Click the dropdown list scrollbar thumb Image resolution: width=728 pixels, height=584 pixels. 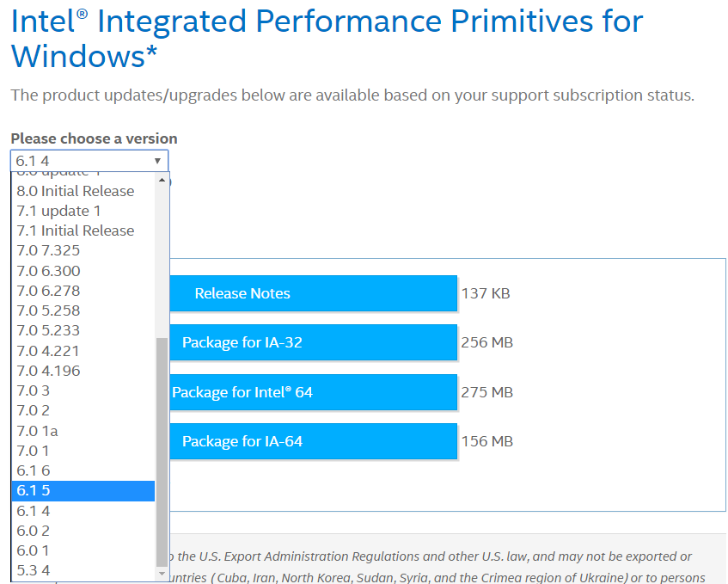tap(162, 447)
